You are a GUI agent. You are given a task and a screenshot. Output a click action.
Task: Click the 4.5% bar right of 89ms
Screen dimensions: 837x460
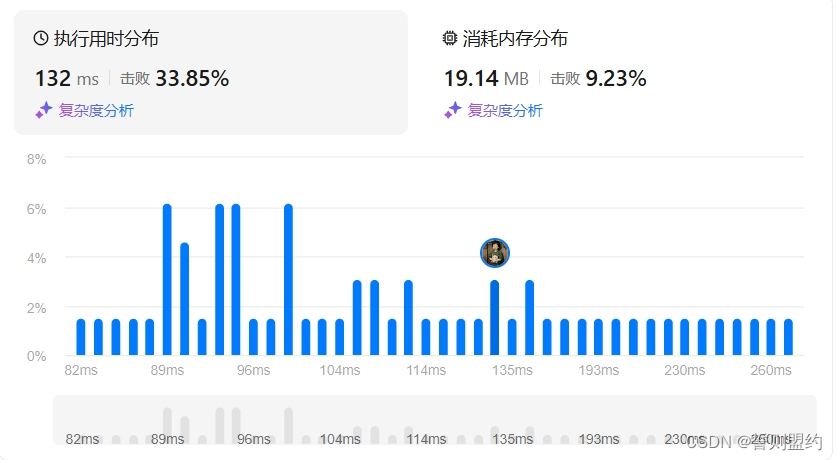click(x=185, y=299)
